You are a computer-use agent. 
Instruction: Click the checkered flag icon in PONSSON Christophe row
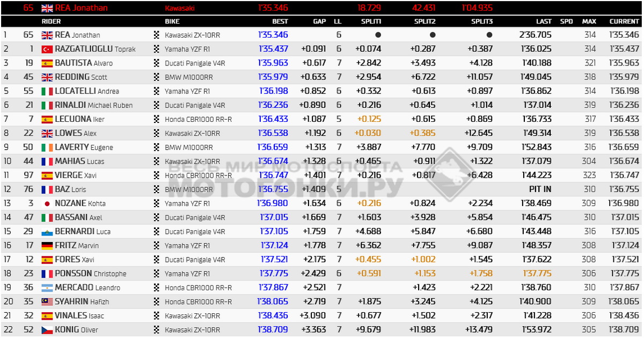coord(157,274)
